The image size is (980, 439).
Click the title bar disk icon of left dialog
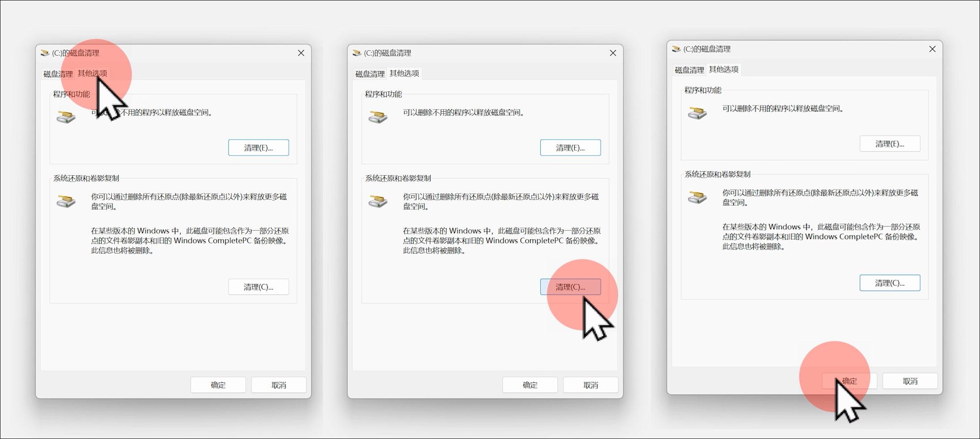[45, 53]
